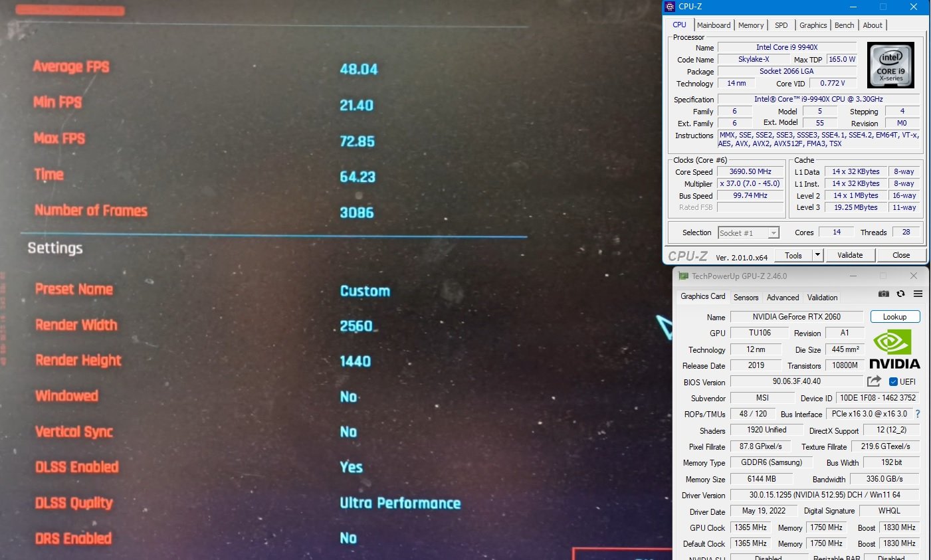Click the GPU field TU106

[x=760, y=333]
